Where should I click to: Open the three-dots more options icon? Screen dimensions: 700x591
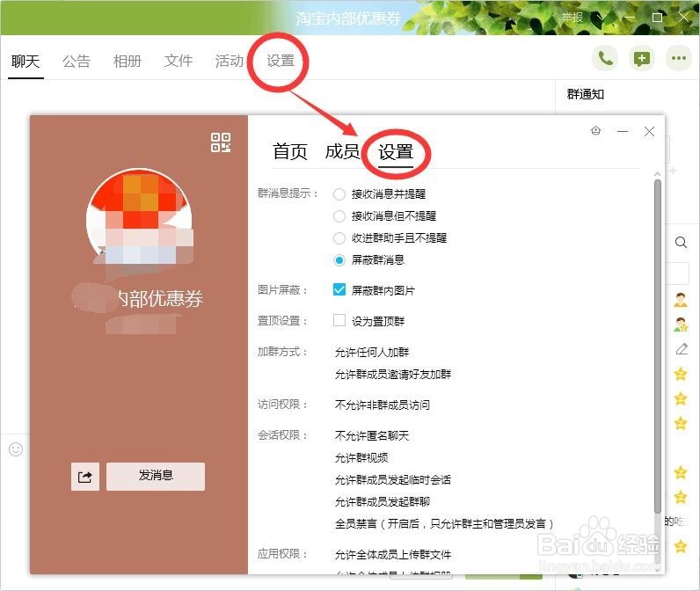pyautogui.click(x=679, y=58)
